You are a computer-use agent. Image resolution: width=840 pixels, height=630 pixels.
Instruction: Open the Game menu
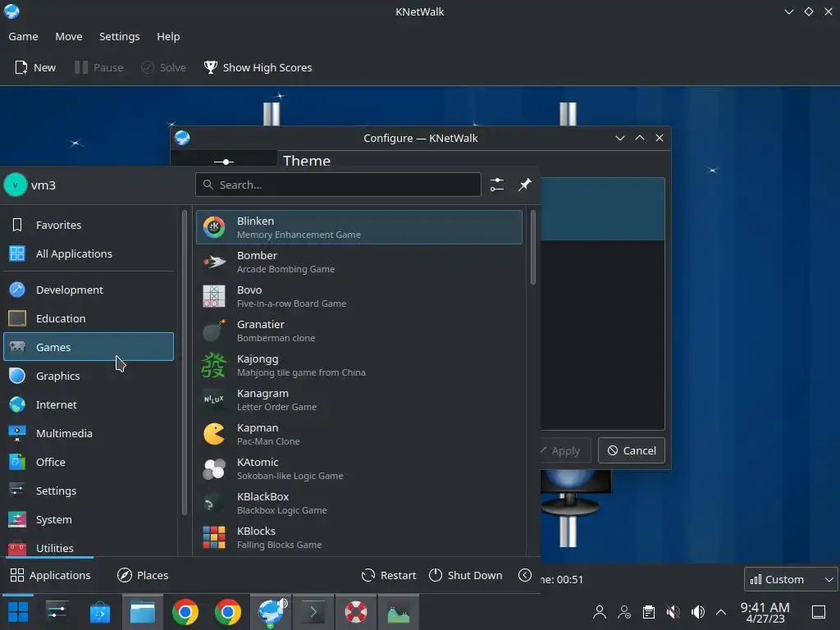[23, 36]
